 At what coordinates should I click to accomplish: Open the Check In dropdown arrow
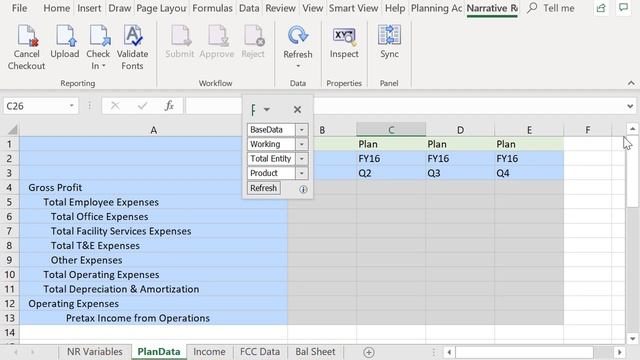point(104,66)
